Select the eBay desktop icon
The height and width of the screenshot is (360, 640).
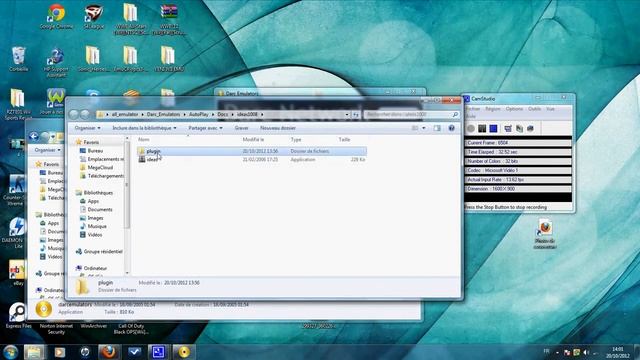(18, 273)
